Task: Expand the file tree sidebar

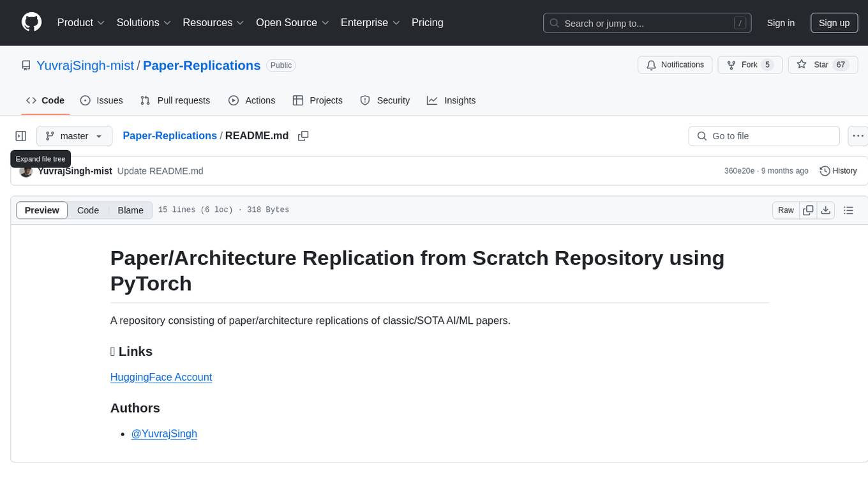Action: [x=21, y=136]
